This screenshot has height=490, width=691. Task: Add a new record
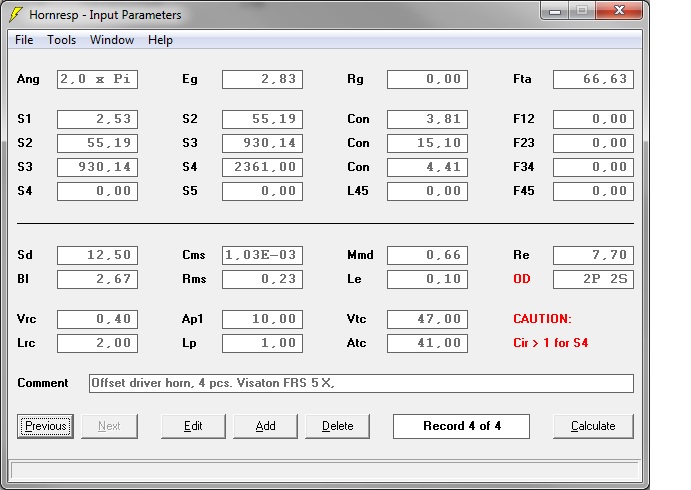[265, 426]
